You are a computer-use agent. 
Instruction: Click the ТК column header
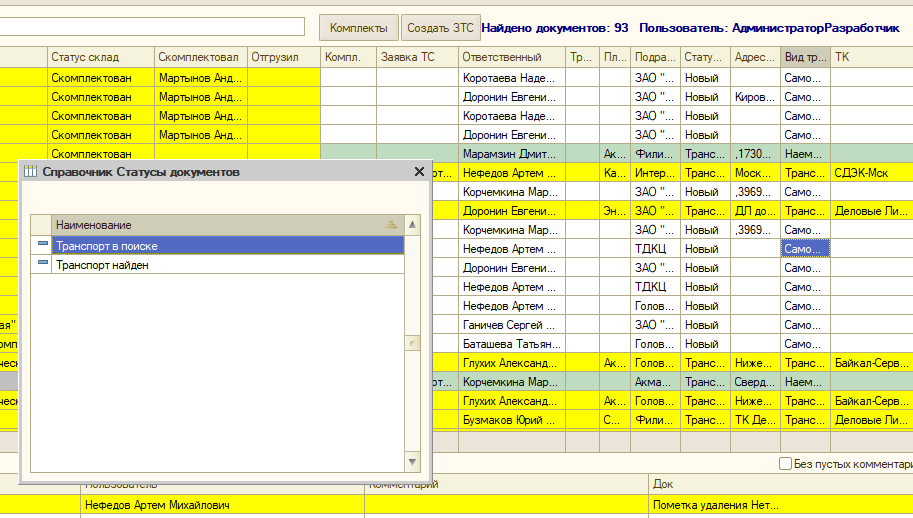tap(872, 57)
